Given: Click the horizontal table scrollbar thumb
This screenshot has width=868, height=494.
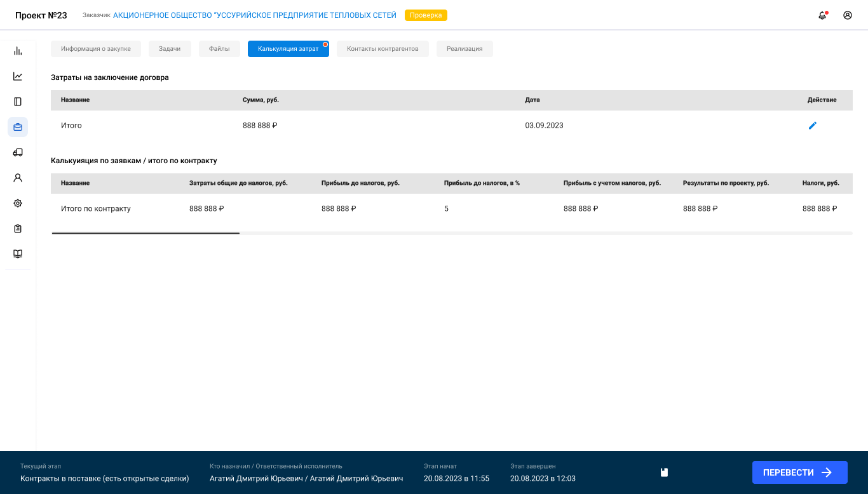Looking at the screenshot, I should [146, 233].
